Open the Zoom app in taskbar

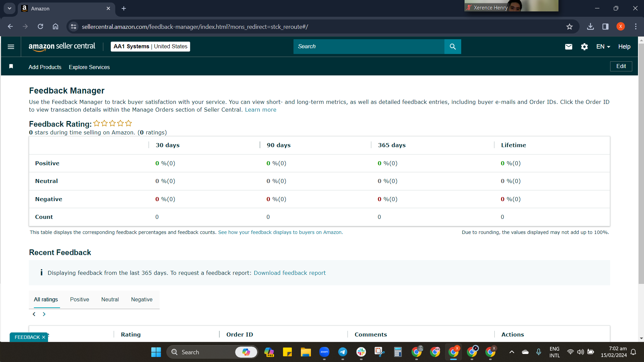[x=324, y=352]
